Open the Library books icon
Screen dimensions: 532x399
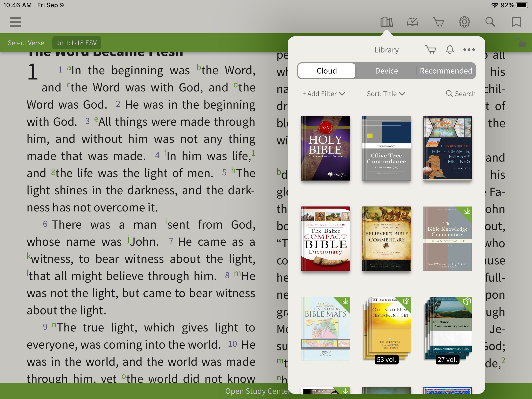[387, 22]
